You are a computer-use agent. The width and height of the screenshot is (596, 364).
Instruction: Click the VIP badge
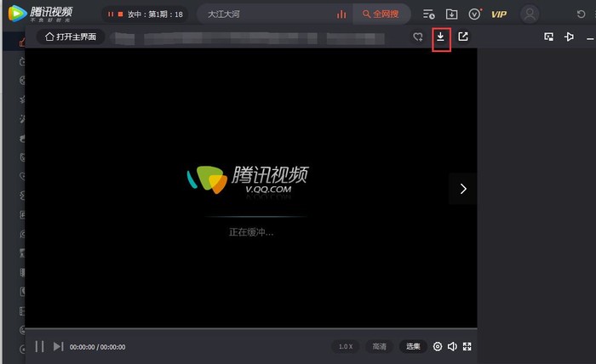(499, 14)
